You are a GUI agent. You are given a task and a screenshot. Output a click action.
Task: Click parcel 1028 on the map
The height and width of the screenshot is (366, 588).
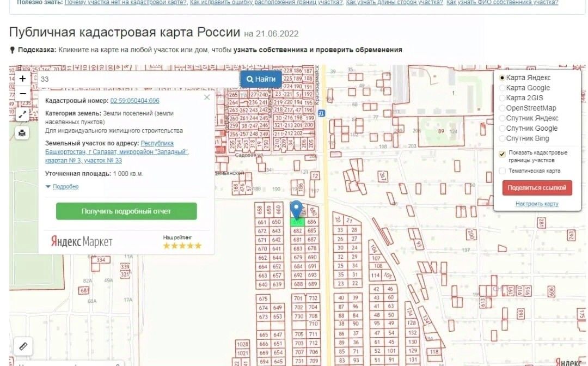click(243, 344)
